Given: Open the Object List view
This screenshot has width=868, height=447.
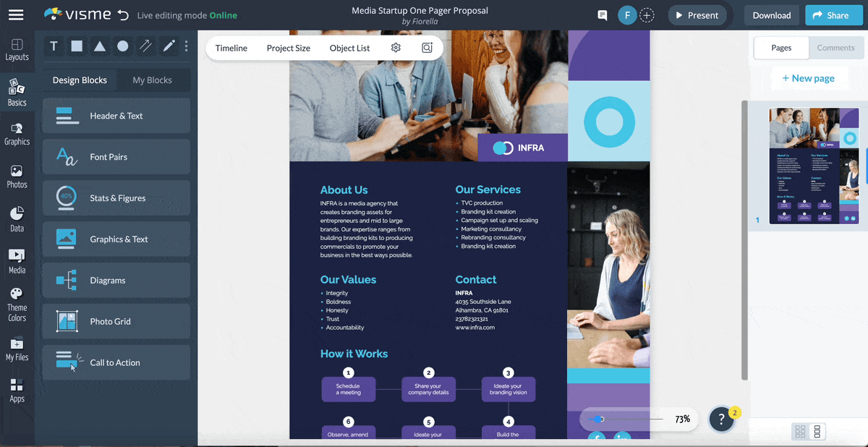Looking at the screenshot, I should (x=349, y=48).
